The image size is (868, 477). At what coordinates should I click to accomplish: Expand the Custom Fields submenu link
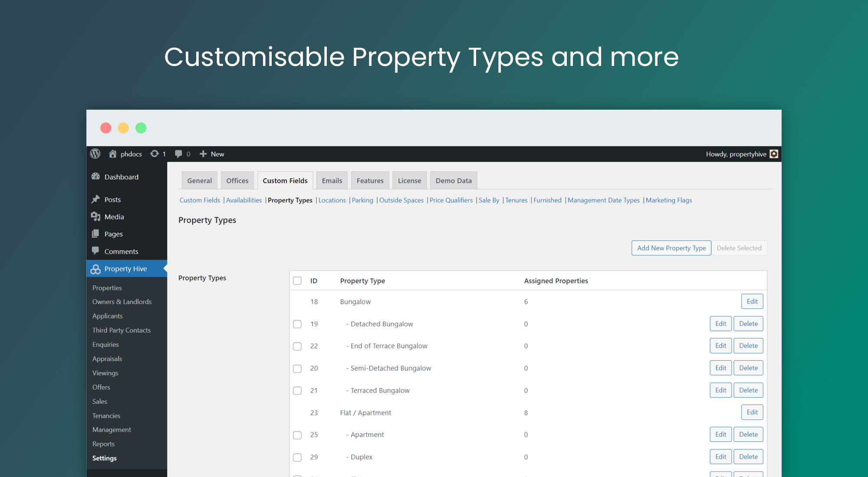(x=200, y=200)
